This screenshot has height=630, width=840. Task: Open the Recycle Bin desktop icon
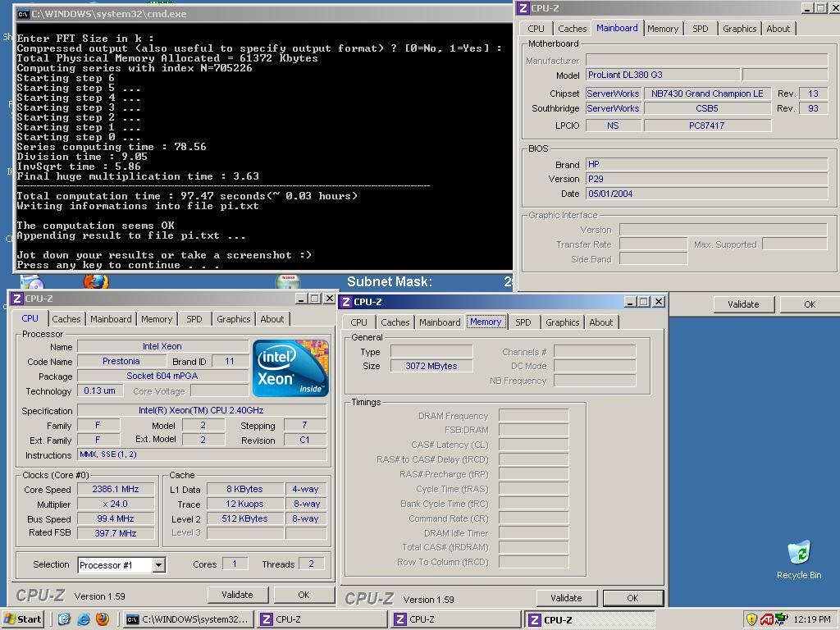tap(799, 559)
